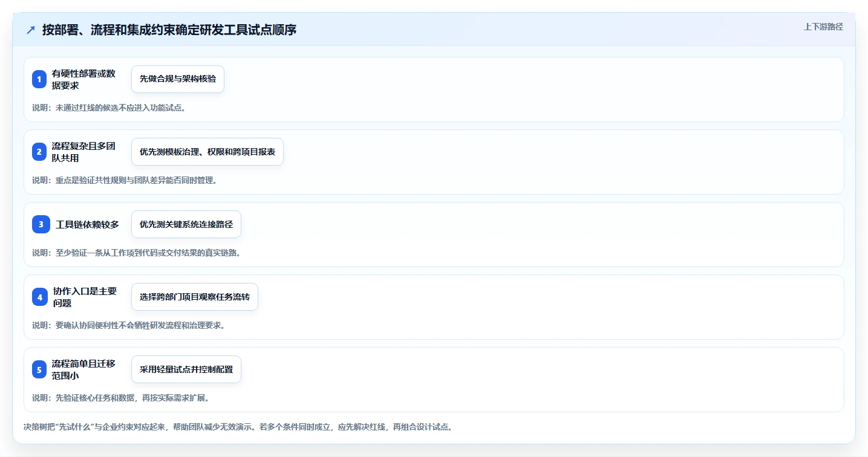
Task: Click the header title 按部署、流程和集成约束确定研发工具试点顺序
Action: (169, 30)
